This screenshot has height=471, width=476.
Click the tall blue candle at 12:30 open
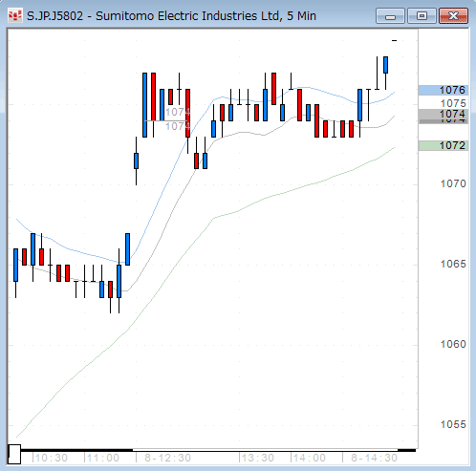pos(144,105)
